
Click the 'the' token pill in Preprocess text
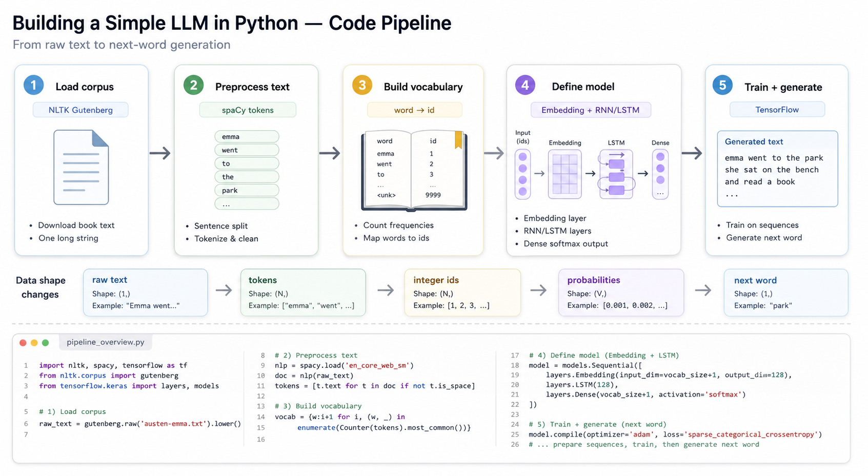tap(247, 177)
